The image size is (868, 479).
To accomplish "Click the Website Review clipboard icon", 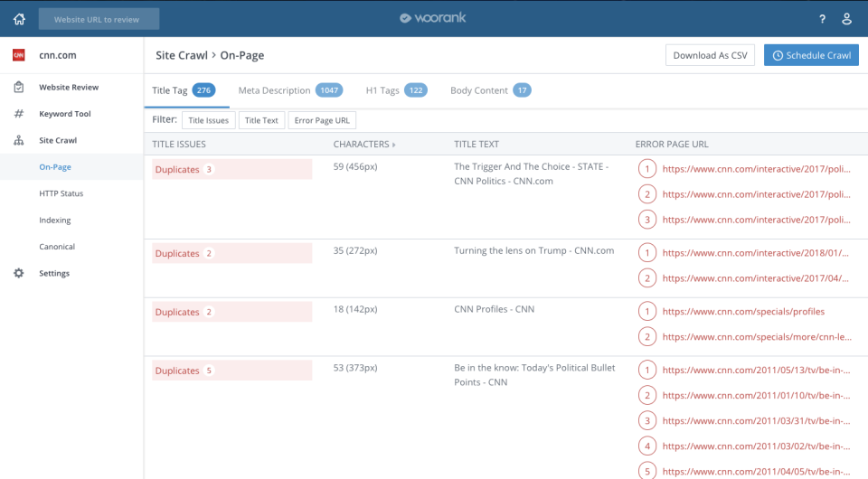I will click(x=19, y=87).
